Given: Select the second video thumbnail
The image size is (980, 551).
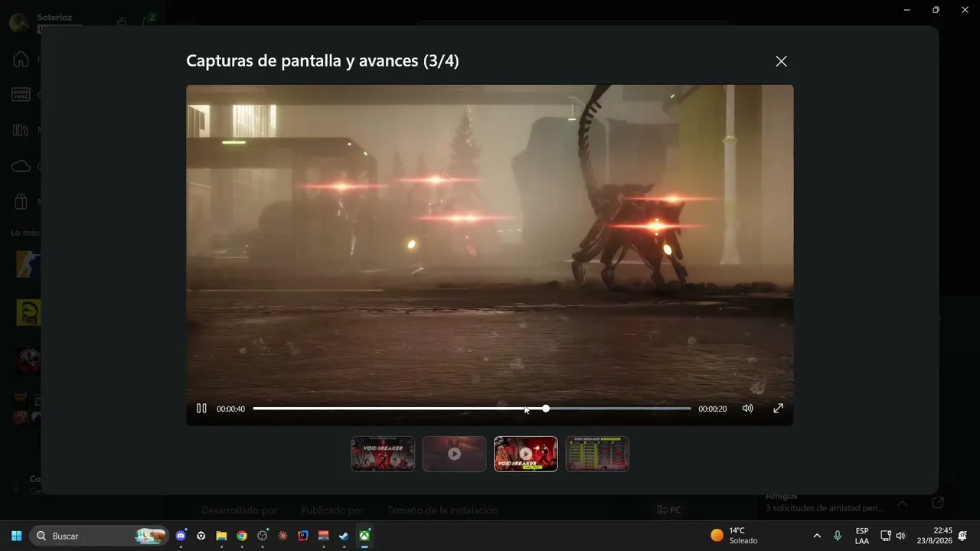Looking at the screenshot, I should [455, 454].
